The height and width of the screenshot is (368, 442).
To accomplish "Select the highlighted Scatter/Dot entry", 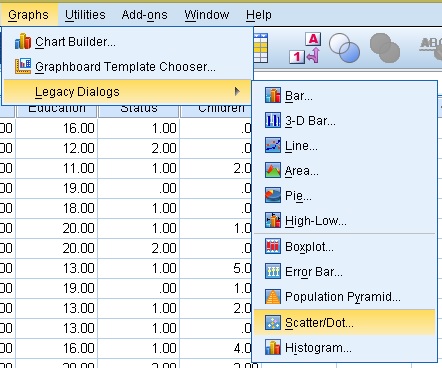I will pyautogui.click(x=345, y=323).
